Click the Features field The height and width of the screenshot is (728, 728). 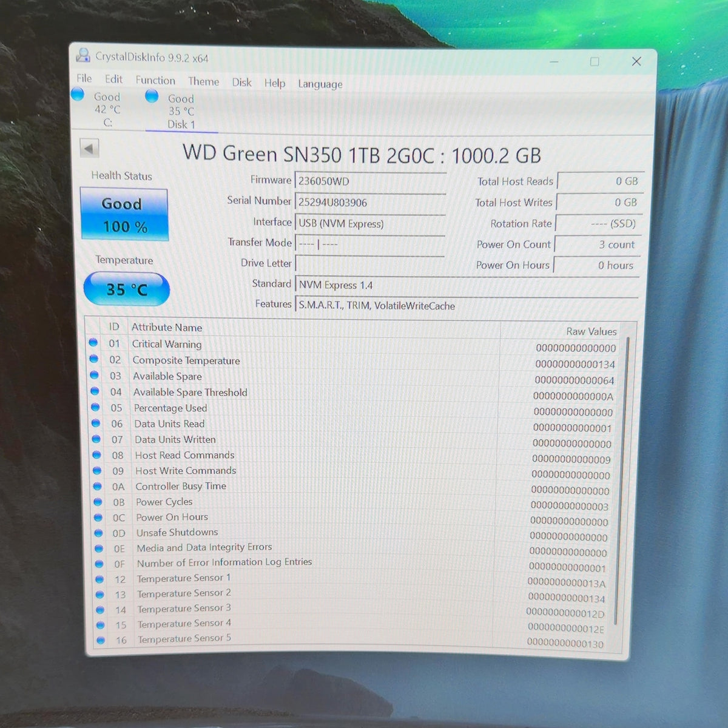pyautogui.click(x=467, y=306)
